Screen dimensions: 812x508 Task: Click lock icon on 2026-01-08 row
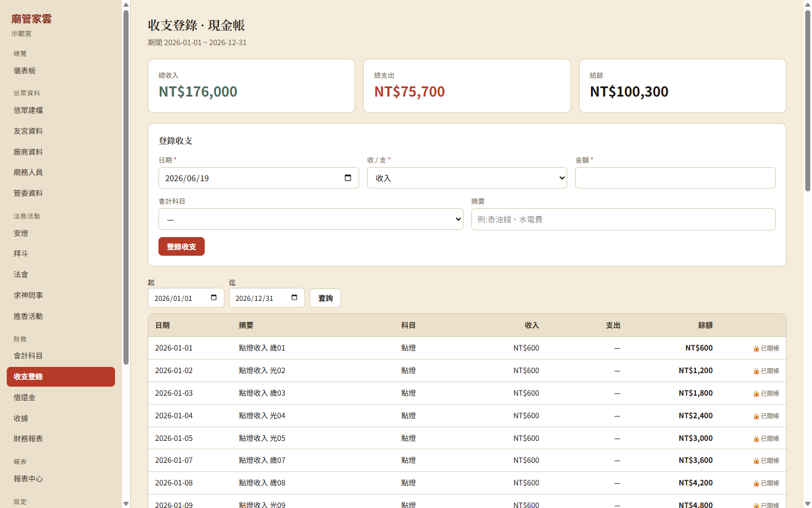click(756, 483)
